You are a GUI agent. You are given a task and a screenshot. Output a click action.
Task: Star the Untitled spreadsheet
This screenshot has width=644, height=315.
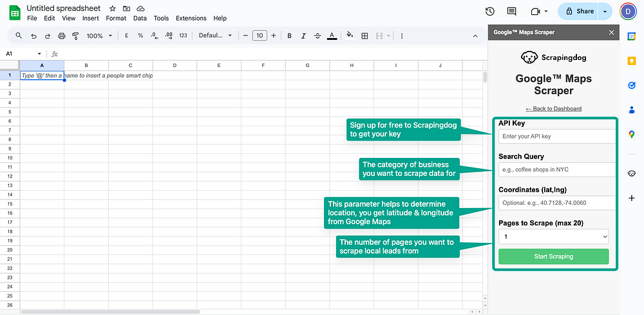[113, 8]
